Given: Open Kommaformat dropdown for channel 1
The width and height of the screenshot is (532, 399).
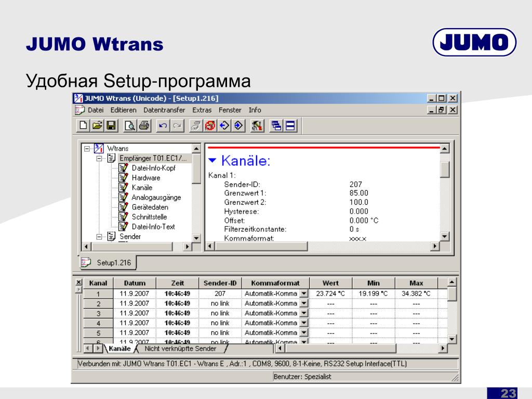Looking at the screenshot, I should (x=304, y=294).
